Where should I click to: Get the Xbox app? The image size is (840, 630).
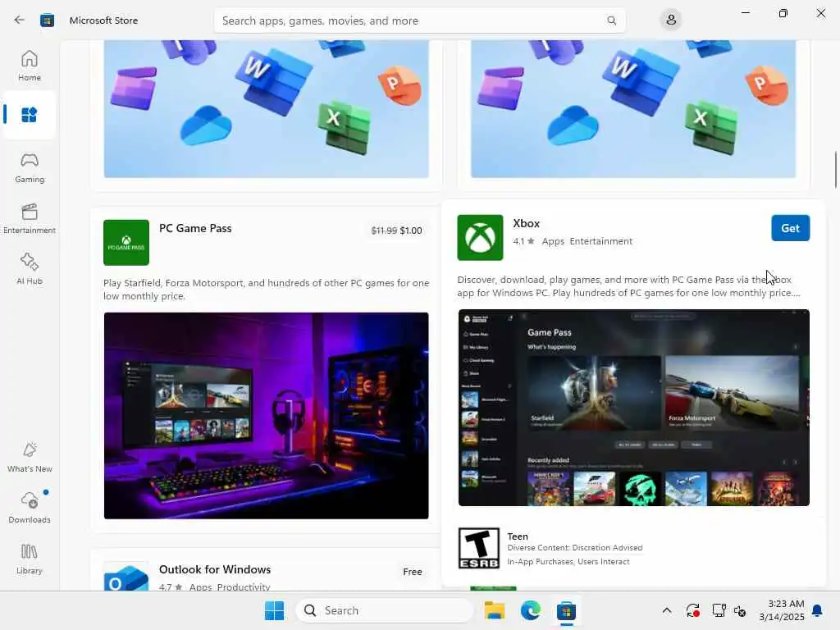tap(790, 228)
